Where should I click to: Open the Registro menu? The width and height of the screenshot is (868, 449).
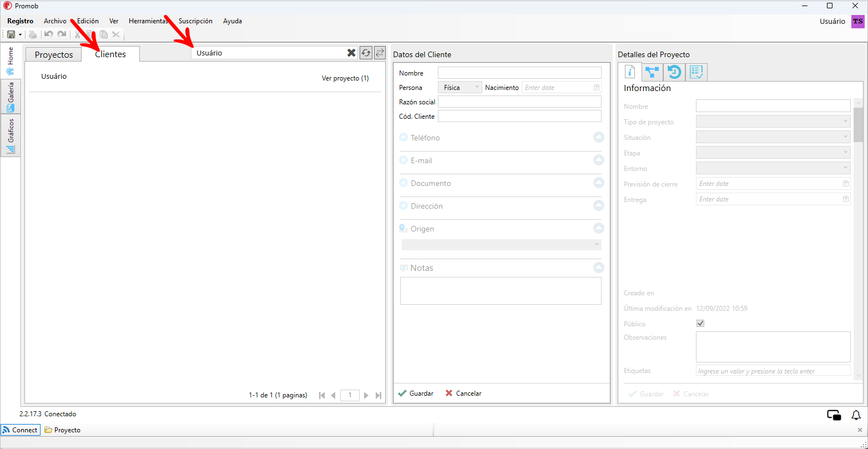point(21,21)
